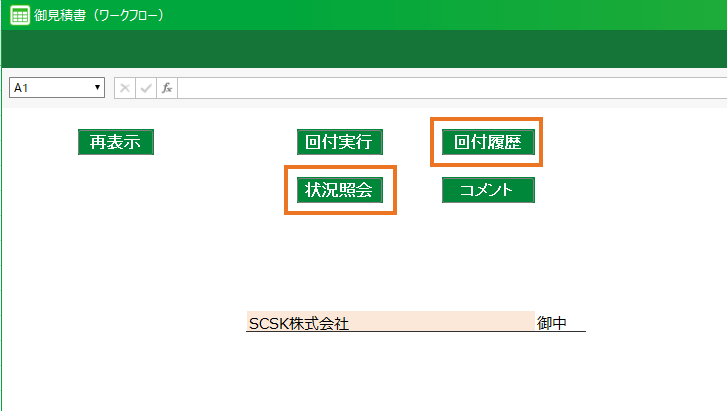The height and width of the screenshot is (411, 727).
Task: Click the 御見積書（ワークフロー） window title text
Action: point(98,15)
